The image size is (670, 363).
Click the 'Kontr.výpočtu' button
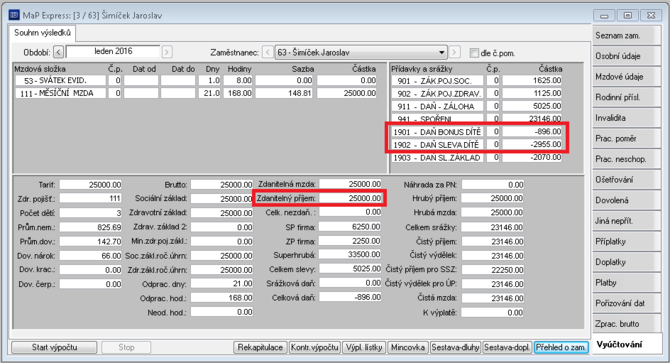click(x=315, y=347)
